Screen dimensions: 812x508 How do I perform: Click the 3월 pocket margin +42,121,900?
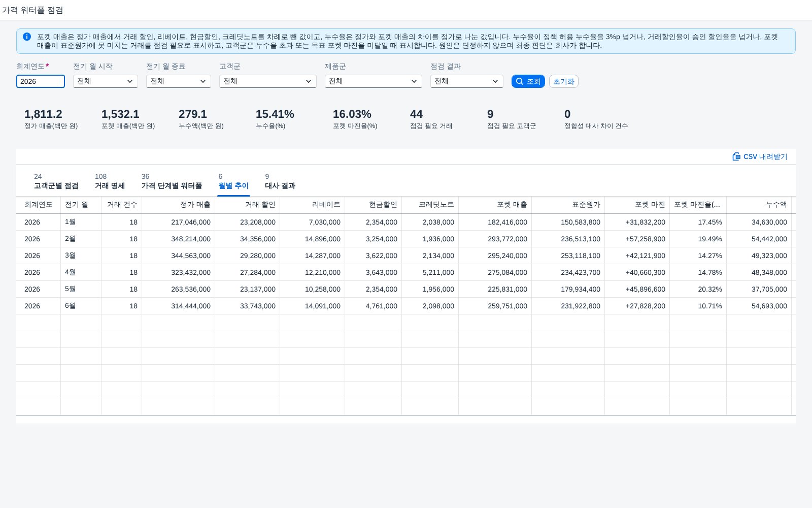tap(646, 256)
